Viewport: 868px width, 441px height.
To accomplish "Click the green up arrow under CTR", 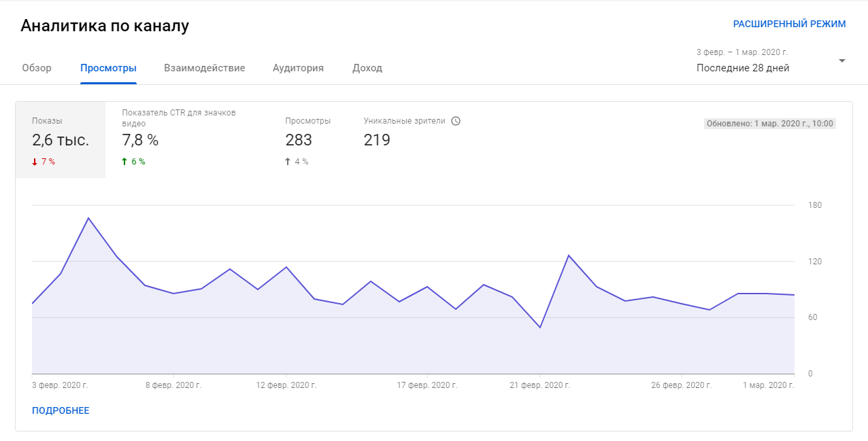I will (124, 162).
